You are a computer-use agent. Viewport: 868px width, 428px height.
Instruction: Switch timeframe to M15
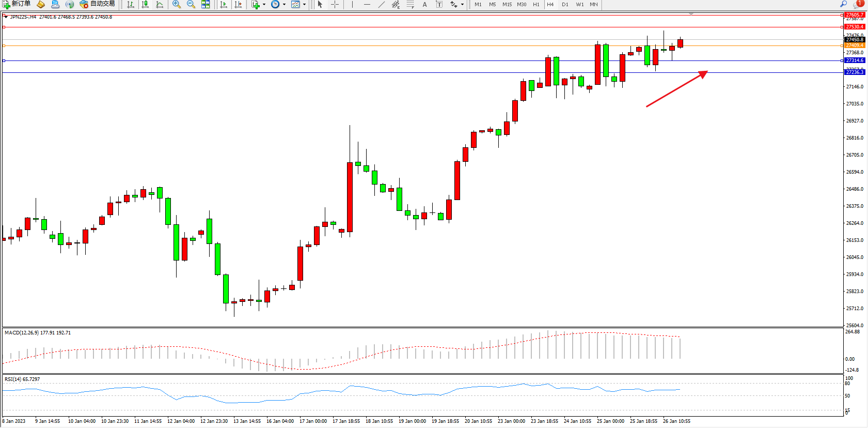(507, 5)
